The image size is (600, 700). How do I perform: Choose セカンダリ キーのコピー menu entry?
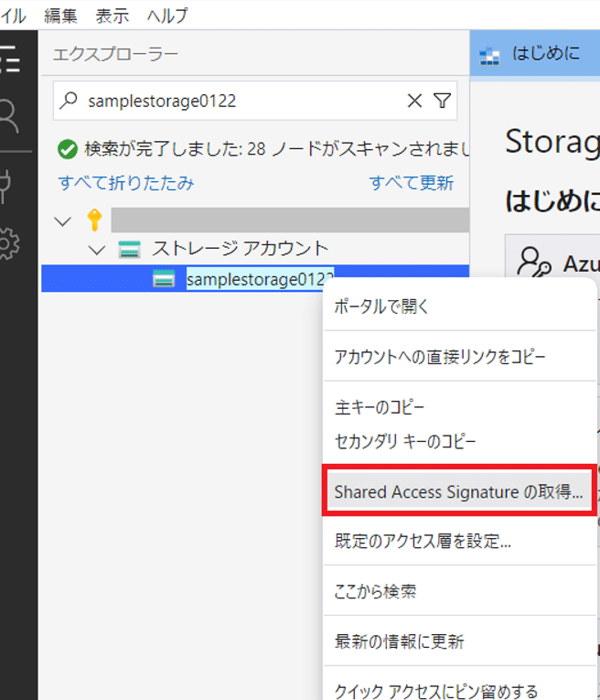(x=459, y=442)
